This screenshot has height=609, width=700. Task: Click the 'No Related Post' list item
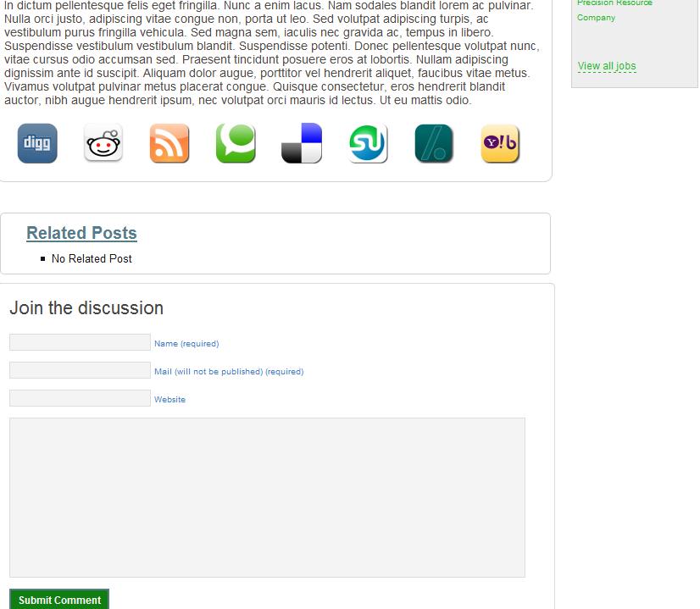[92, 259]
